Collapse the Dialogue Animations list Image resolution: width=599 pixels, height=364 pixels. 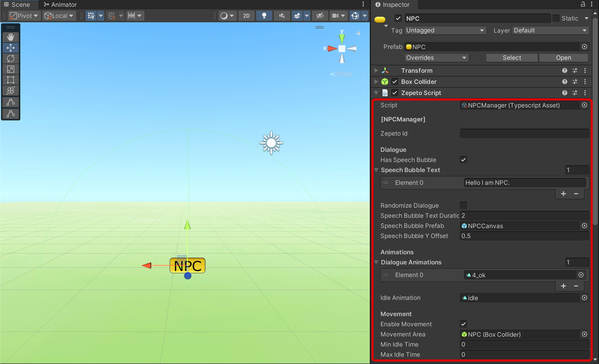click(376, 262)
